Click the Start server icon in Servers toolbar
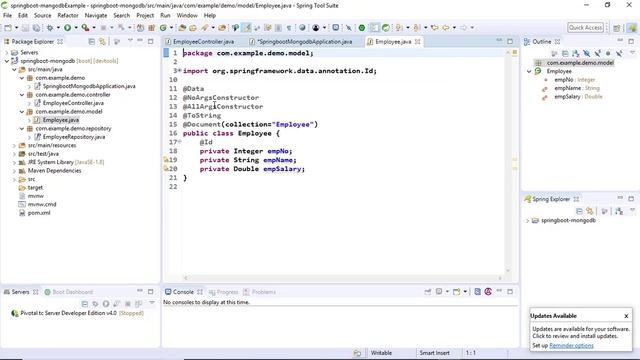 106,304
